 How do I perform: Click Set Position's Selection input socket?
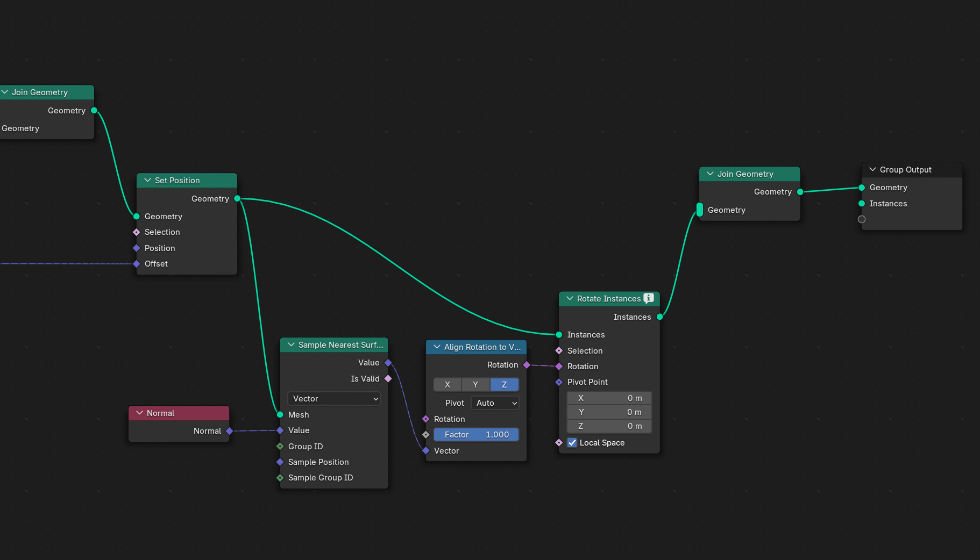click(137, 232)
